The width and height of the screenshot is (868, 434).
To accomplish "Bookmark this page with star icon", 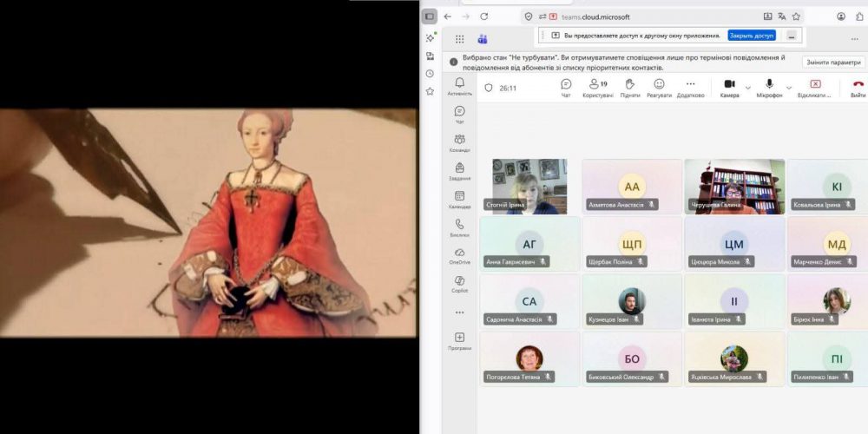I will pos(796,16).
